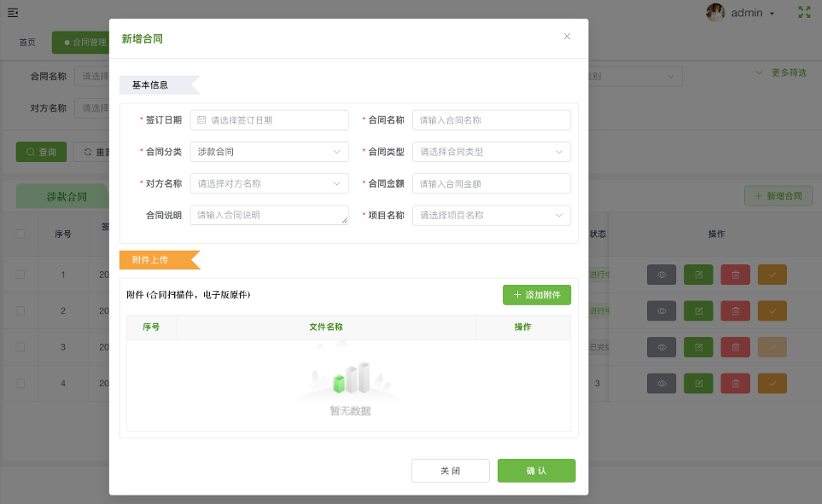Select the 合同管理 tab

91,42
